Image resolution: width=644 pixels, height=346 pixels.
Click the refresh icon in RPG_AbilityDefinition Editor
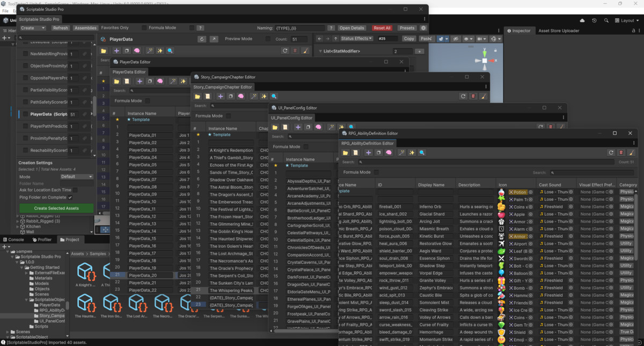[x=611, y=152]
